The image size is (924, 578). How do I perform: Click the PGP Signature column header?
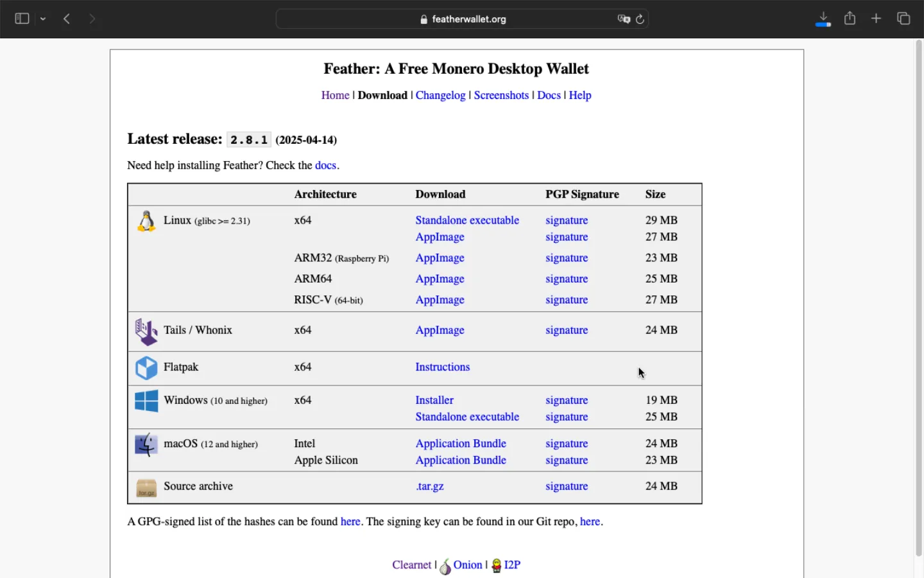point(582,194)
